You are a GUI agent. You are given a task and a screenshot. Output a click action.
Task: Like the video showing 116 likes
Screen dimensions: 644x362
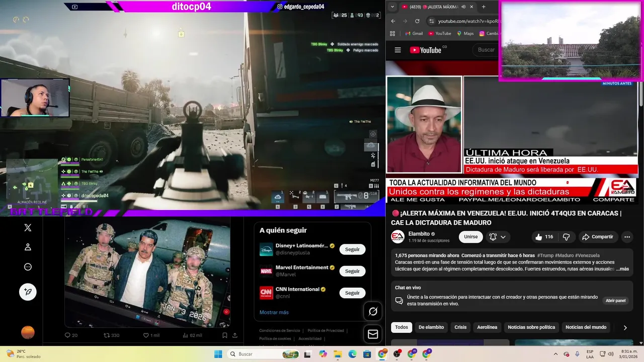tap(544, 237)
